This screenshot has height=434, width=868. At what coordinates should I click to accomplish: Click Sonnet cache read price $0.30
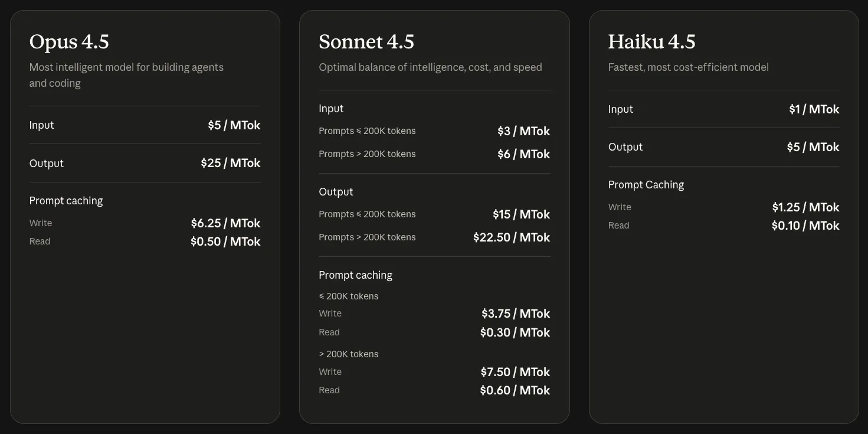(515, 332)
